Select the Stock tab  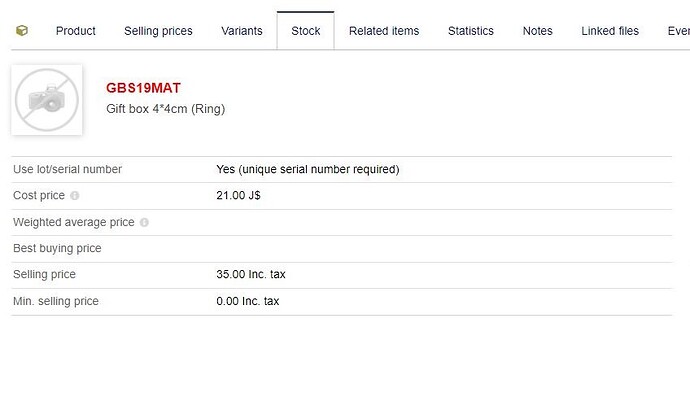coord(305,31)
